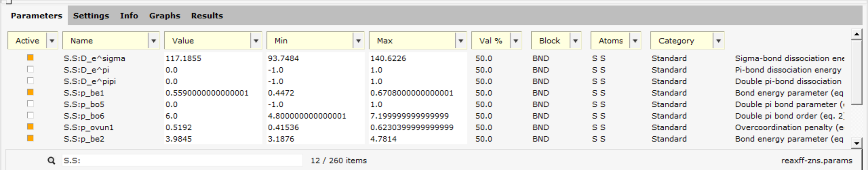
Task: Click scrollbar down arrow button
Action: coord(856,143)
